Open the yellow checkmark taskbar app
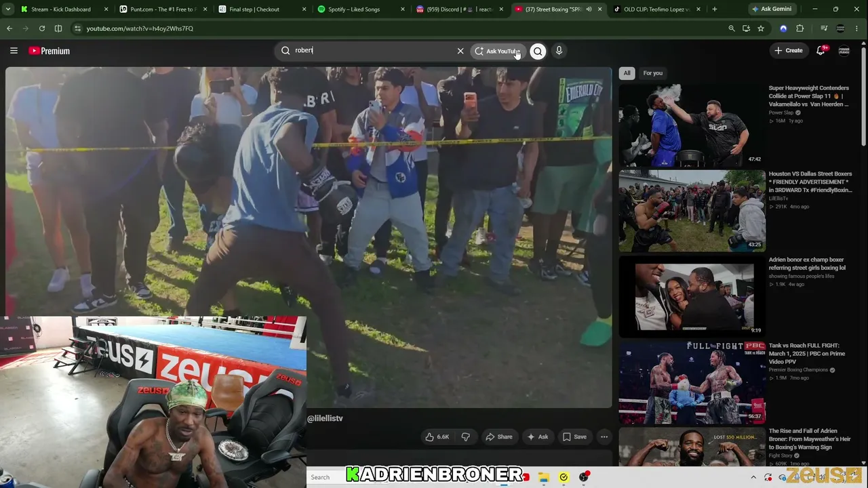The height and width of the screenshot is (488, 868). click(564, 477)
